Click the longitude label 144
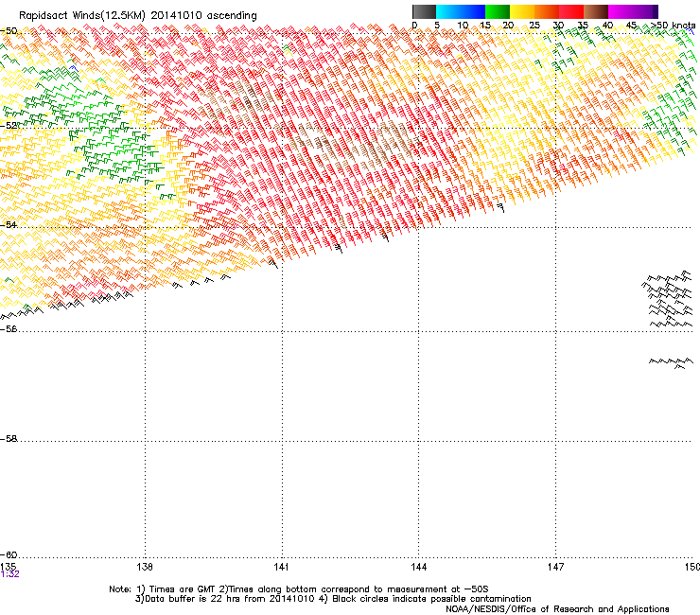The width and height of the screenshot is (700, 615). click(418, 567)
